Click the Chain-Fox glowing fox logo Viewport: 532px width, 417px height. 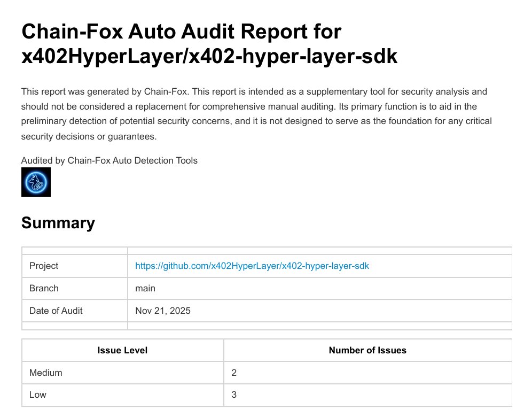tap(36, 182)
